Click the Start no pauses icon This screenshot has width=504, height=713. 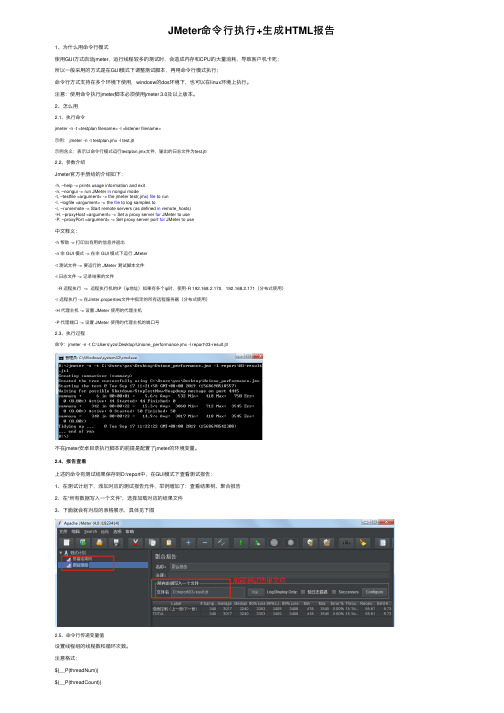[257, 542]
